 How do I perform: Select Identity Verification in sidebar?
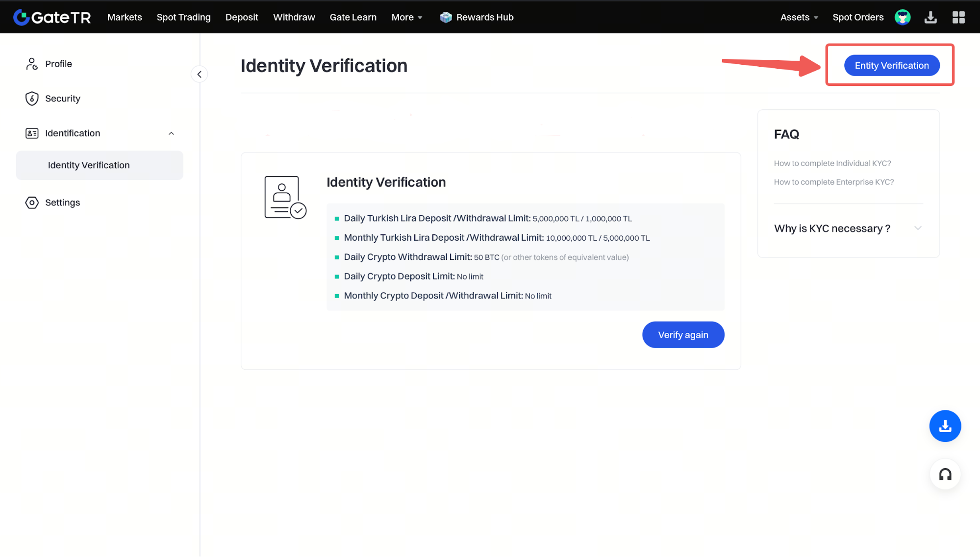point(89,165)
